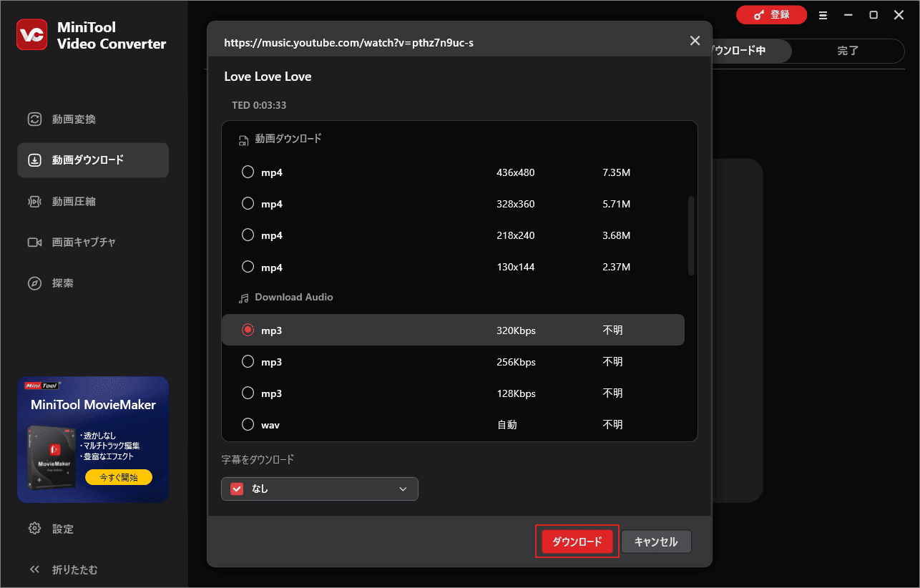Select mp4 218x240 radio button

[248, 235]
